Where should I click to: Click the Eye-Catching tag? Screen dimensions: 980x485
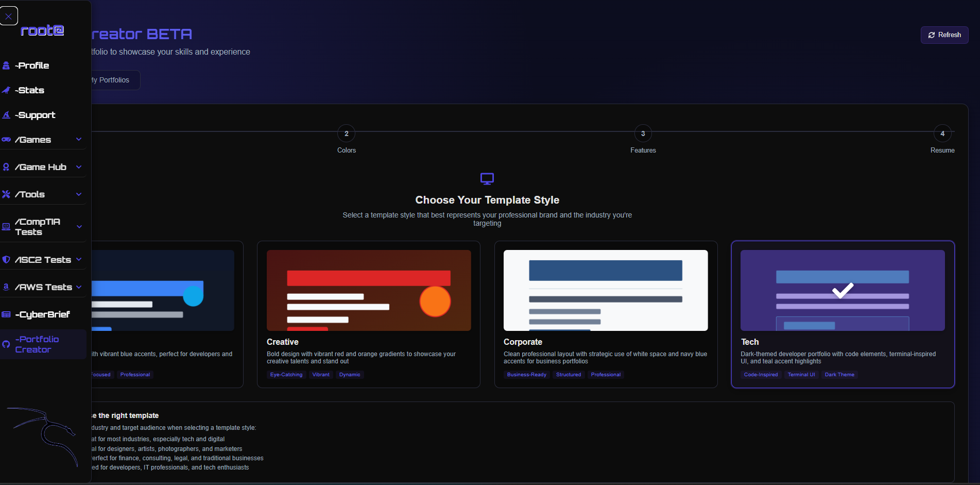coord(286,375)
